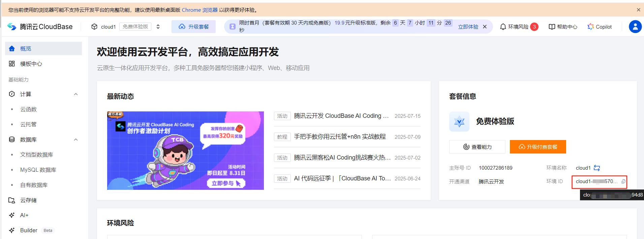Screen dimensions: 644x239
Task: Open tutorial 手把手教你用云托管+n8n 实战教程
Action: point(340,137)
